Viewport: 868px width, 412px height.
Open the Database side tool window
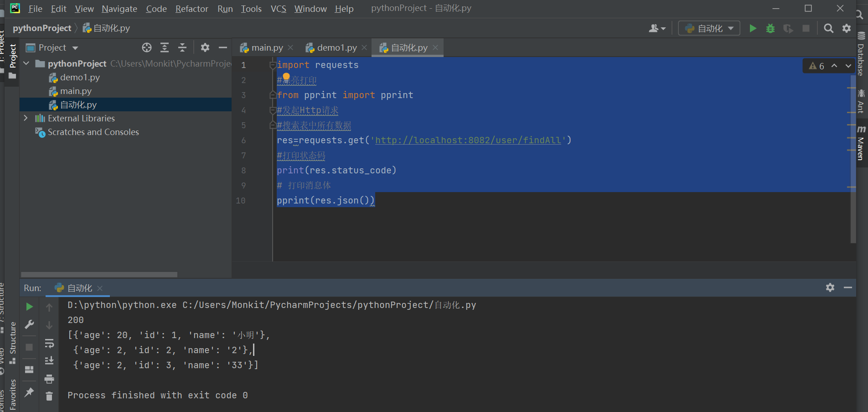coord(861,54)
